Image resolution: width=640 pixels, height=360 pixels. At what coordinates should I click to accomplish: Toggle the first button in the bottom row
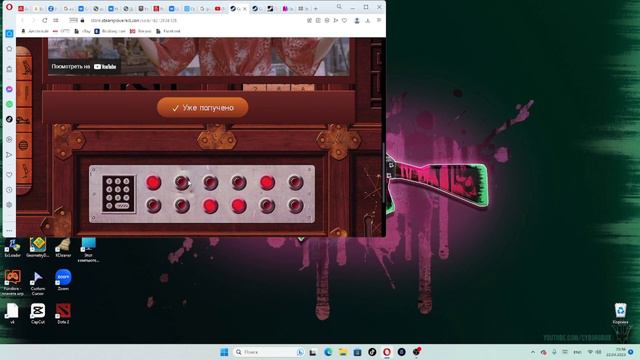point(153,206)
